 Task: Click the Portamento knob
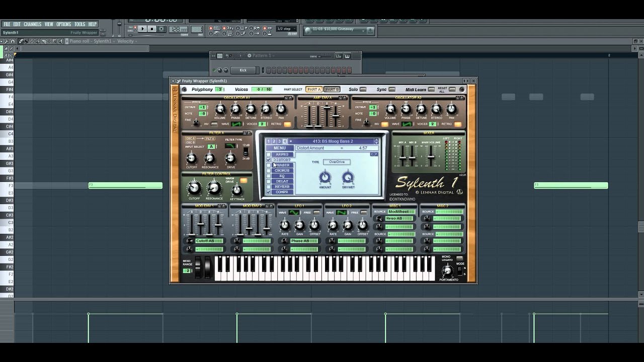click(x=447, y=271)
